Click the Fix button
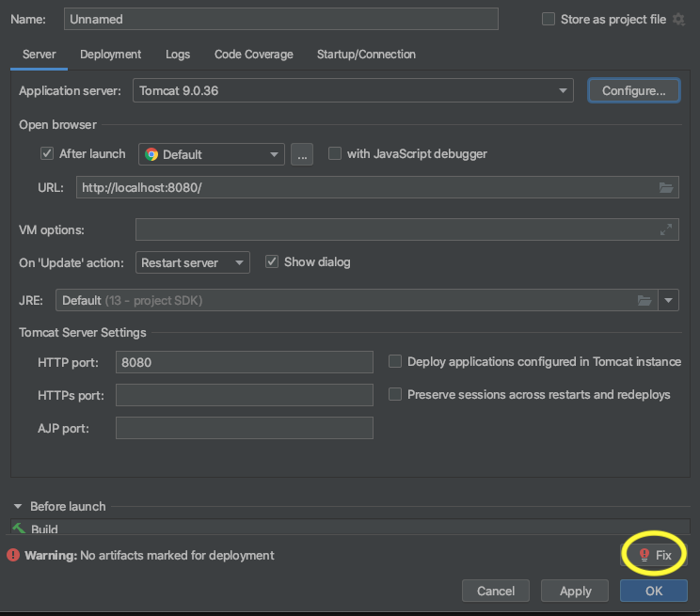The image size is (700, 616). (655, 555)
